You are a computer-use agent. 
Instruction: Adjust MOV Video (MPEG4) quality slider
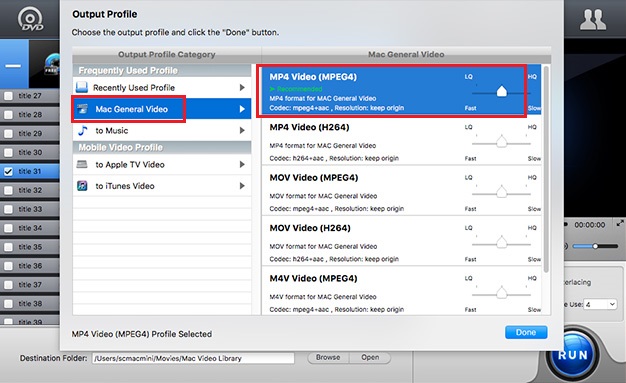tap(501, 192)
